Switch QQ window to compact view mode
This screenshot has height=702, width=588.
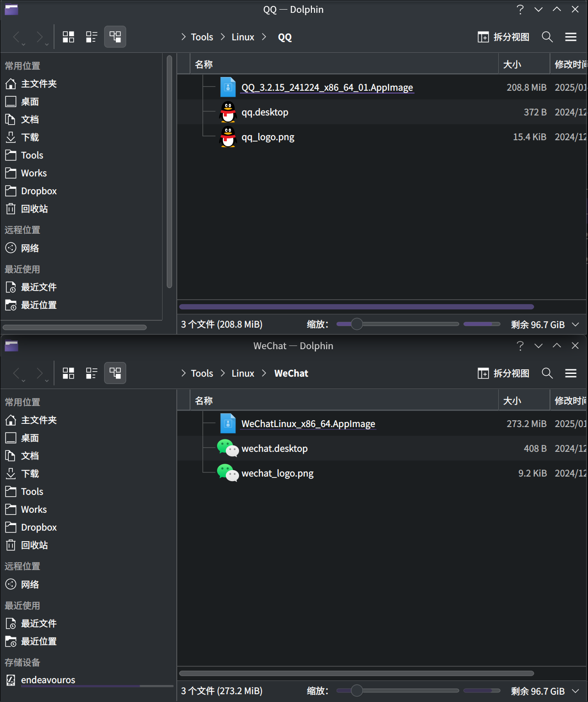coord(92,37)
